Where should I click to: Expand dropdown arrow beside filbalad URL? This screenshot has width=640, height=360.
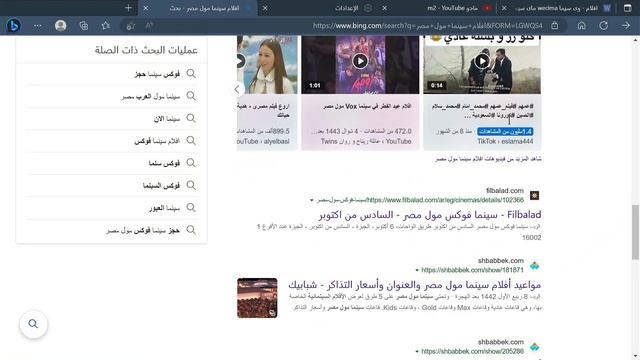(x=312, y=200)
